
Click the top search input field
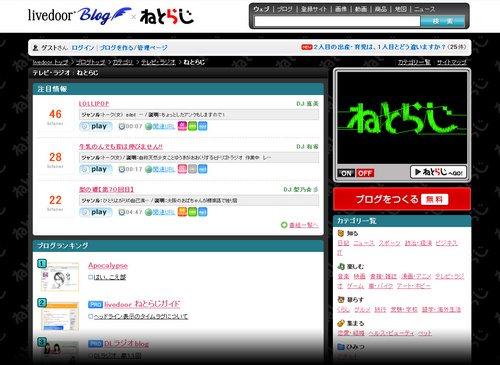(x=337, y=21)
